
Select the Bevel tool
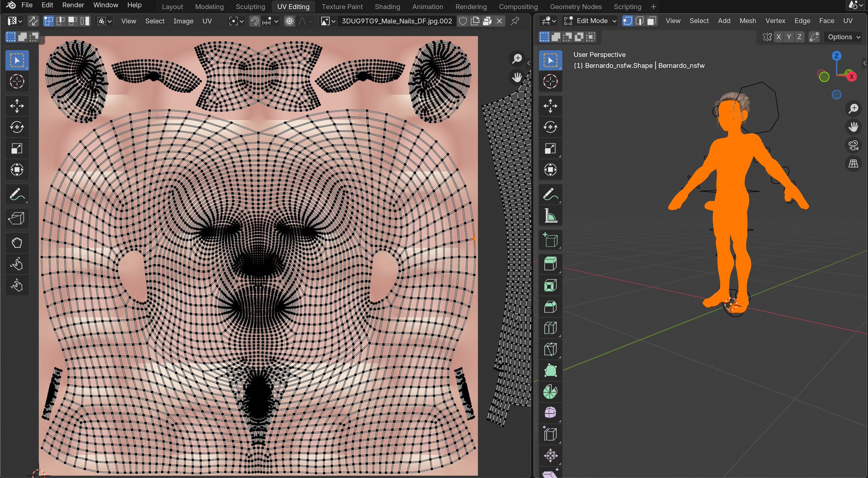pos(550,307)
